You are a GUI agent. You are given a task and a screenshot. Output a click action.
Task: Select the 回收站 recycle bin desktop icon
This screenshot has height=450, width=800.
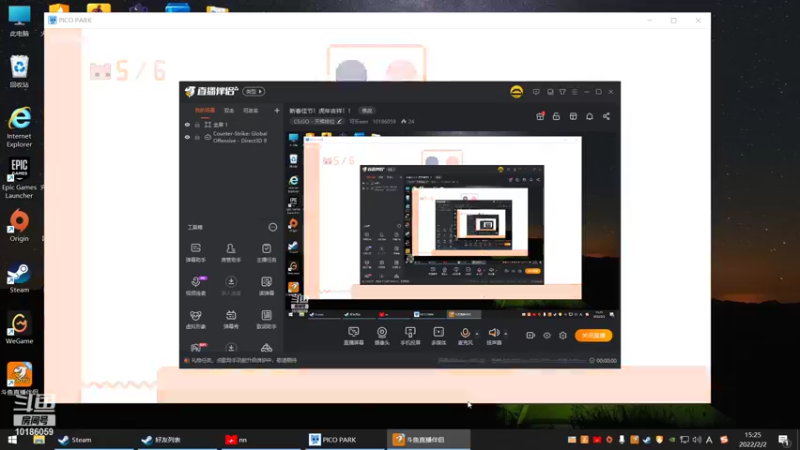19,72
